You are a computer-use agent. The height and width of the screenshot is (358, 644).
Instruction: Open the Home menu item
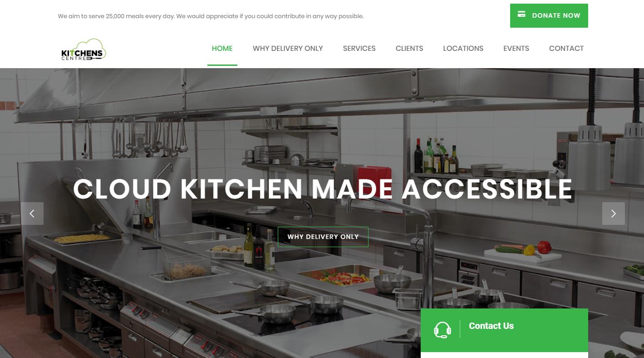click(222, 48)
